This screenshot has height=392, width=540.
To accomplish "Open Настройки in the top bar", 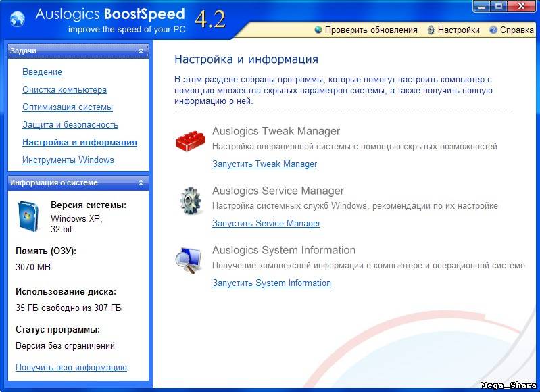I will (x=458, y=30).
